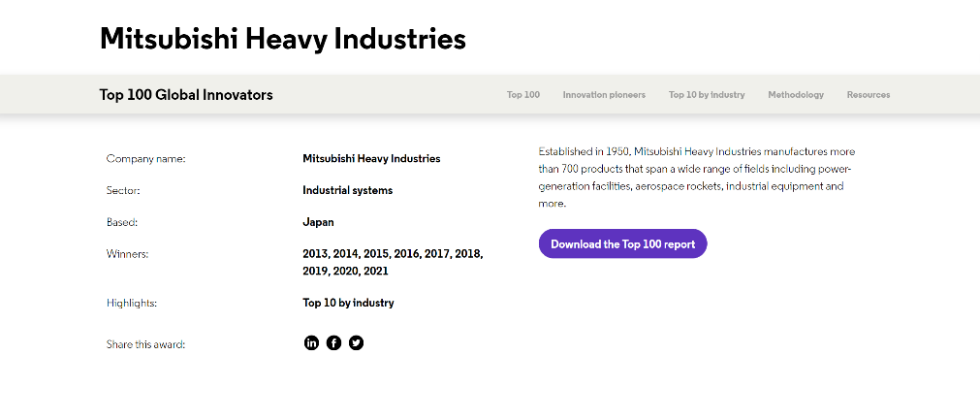Click the list of winner years
980x420 pixels.
coord(392,262)
